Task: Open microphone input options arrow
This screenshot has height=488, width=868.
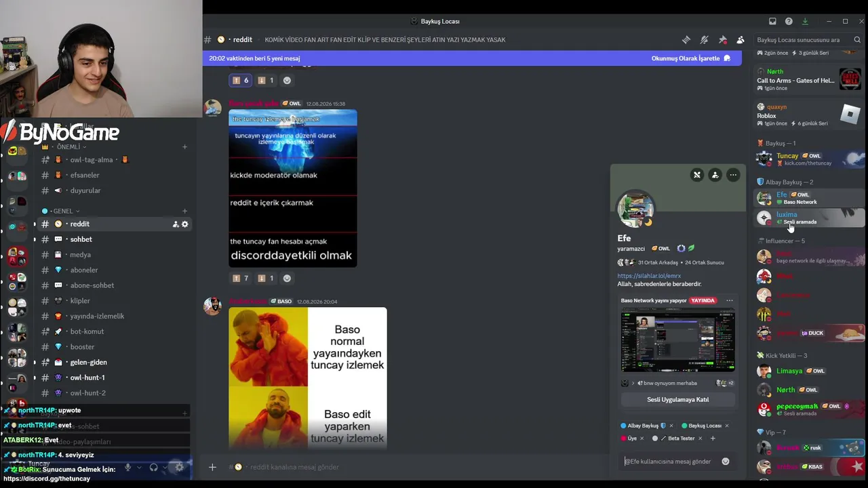Action: click(139, 467)
